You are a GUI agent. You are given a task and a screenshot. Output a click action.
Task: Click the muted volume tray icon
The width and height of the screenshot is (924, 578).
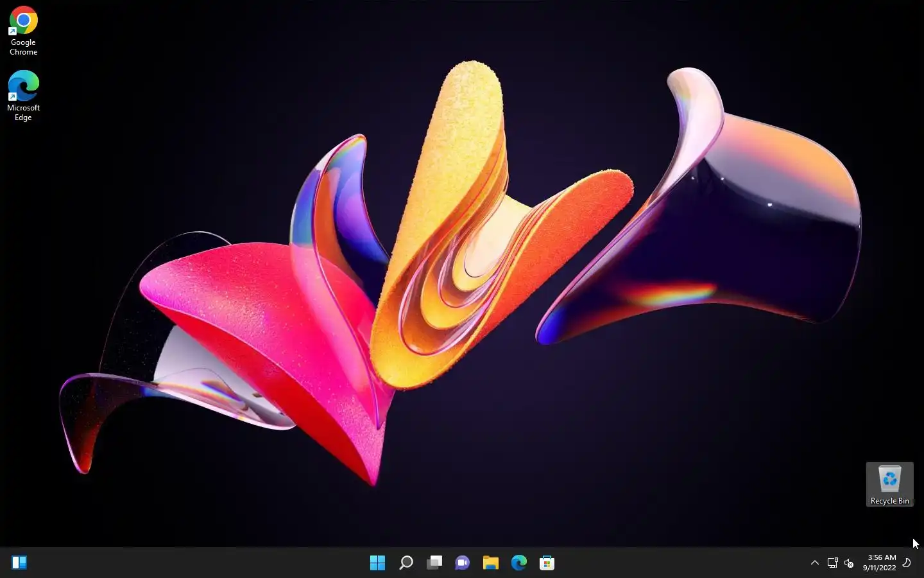(x=849, y=563)
